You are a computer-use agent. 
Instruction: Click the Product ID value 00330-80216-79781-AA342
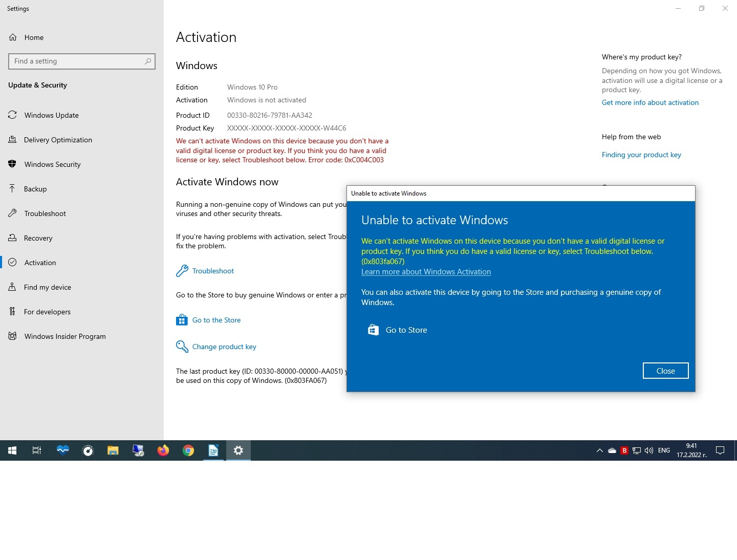270,115
